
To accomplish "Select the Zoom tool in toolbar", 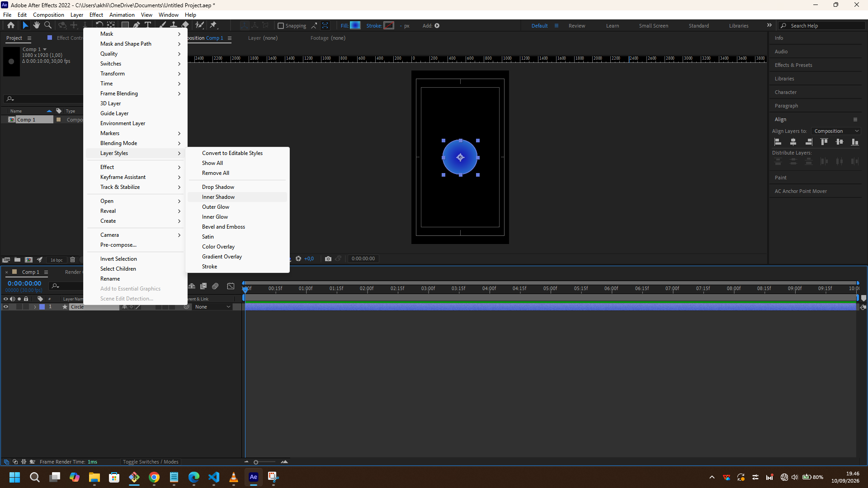I will tap(48, 25).
